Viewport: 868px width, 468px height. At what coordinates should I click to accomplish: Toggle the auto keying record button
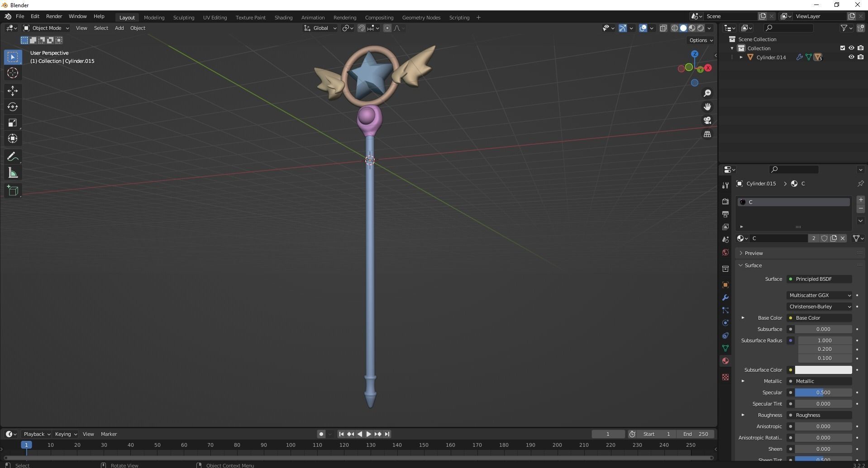pyautogui.click(x=321, y=434)
